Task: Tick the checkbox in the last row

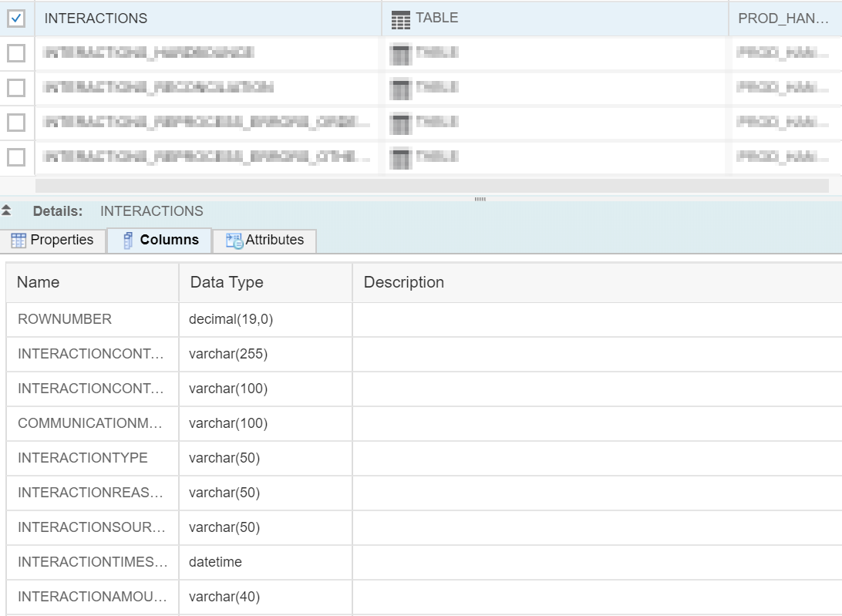Action: (16, 157)
